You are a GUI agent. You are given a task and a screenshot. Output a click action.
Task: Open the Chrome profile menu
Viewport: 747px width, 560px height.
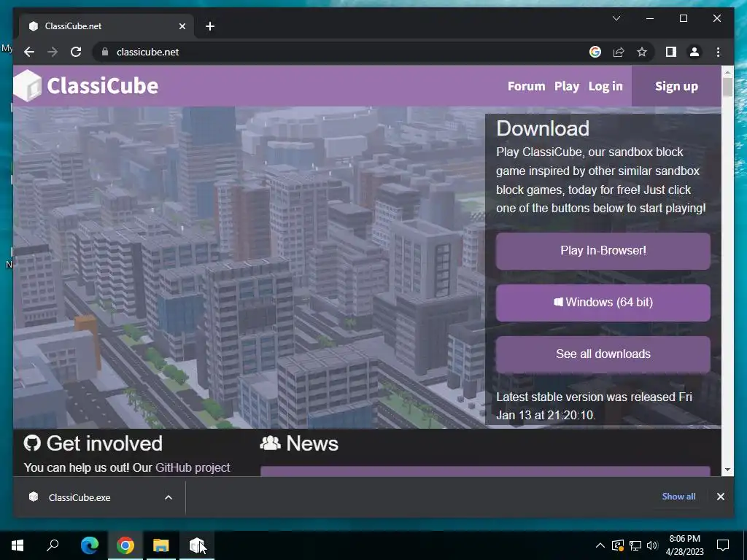[x=694, y=52]
